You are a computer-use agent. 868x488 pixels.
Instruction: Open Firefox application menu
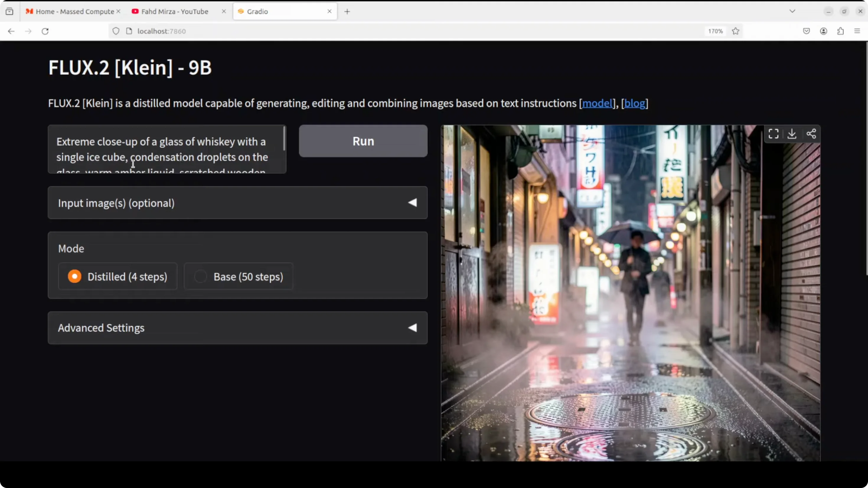point(857,31)
